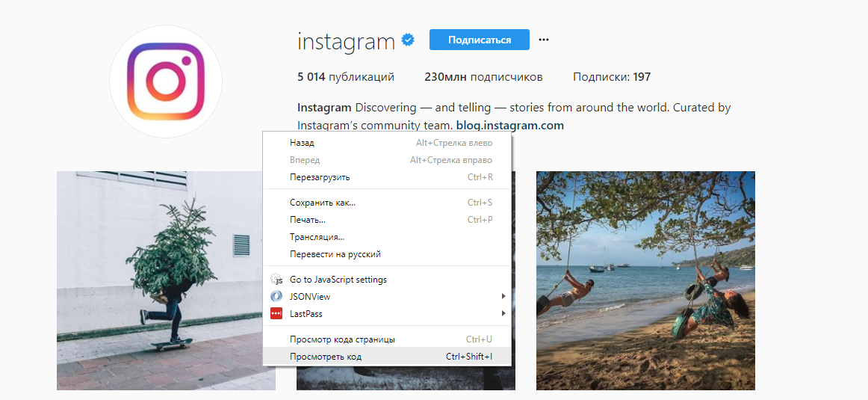Screen dimensions: 868x400
Task: Open the middle photo behind the menu
Action: [x=406, y=378]
